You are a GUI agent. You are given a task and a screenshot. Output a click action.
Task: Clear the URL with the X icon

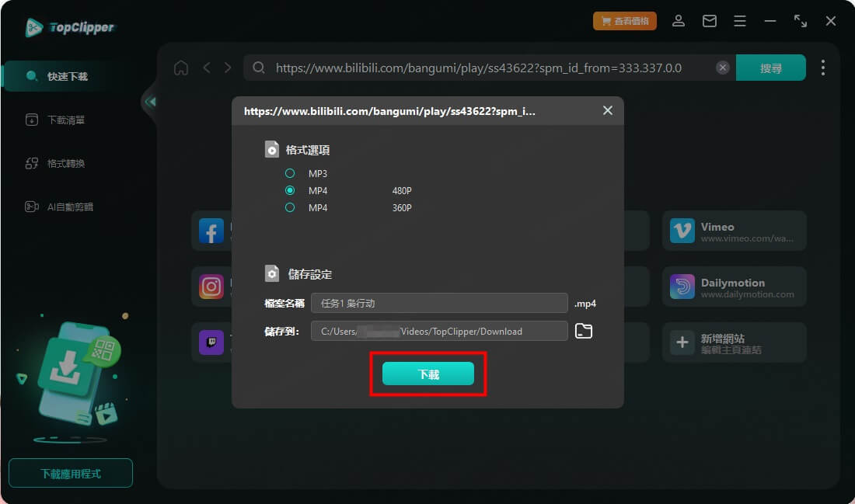pyautogui.click(x=722, y=68)
